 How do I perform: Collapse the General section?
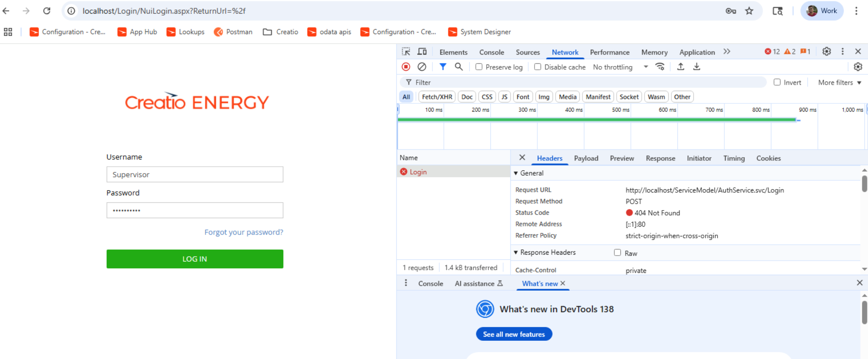(x=516, y=173)
